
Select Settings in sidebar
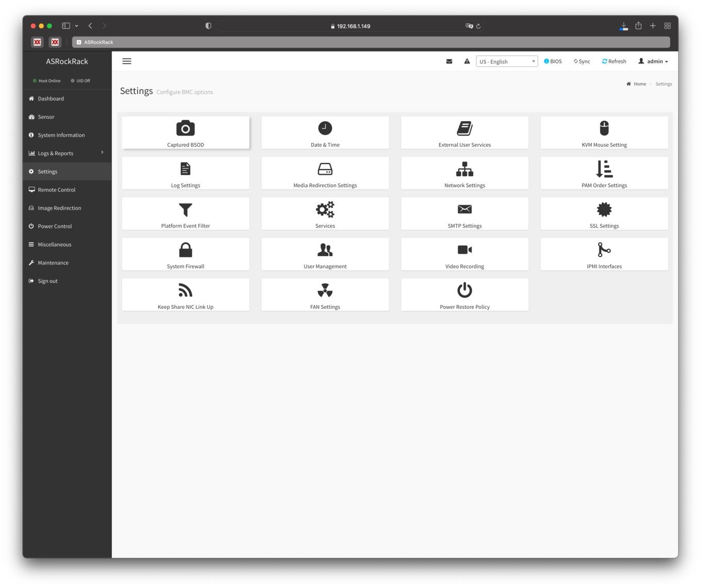(67, 172)
